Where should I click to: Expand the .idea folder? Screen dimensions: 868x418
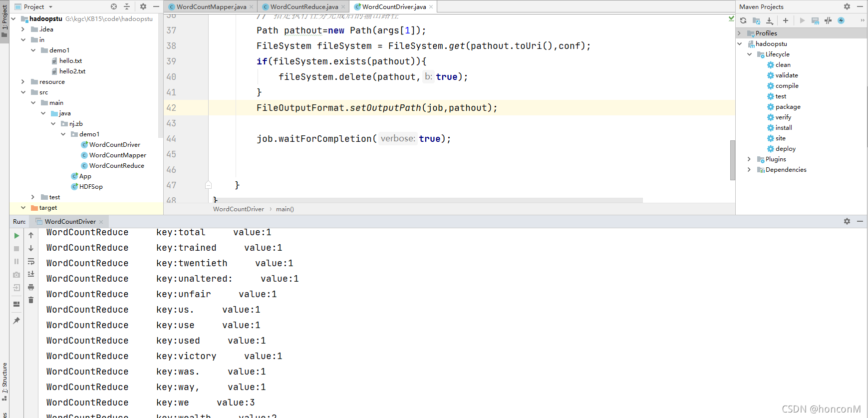point(23,29)
